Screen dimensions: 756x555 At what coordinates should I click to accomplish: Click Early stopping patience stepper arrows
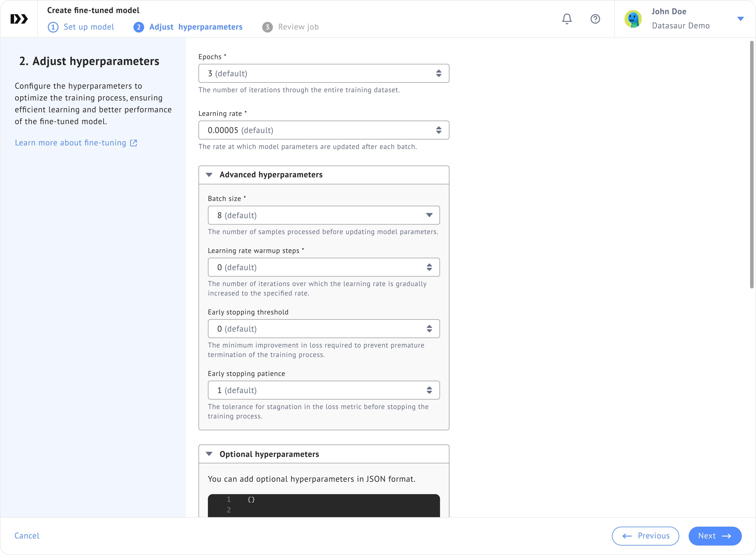[x=429, y=390]
